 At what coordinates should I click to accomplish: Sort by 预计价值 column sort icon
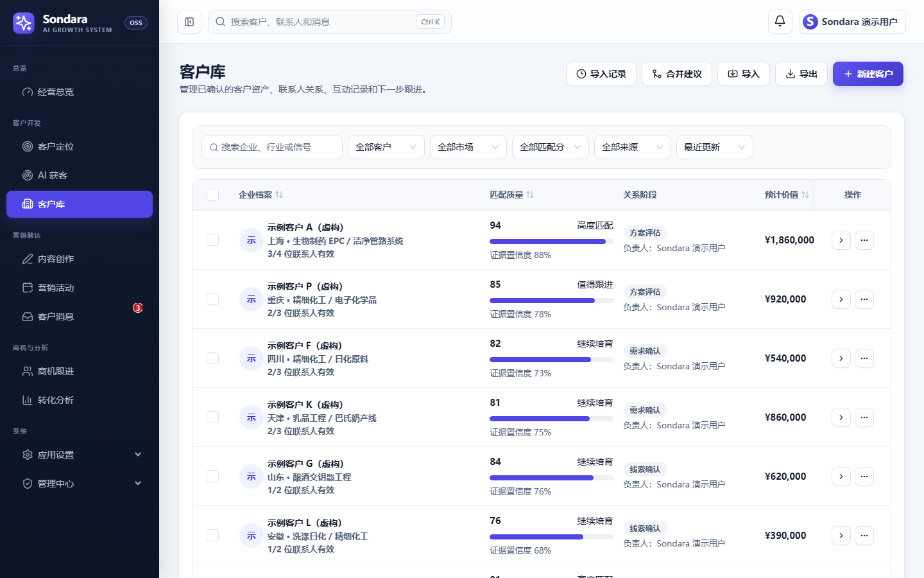tap(805, 195)
